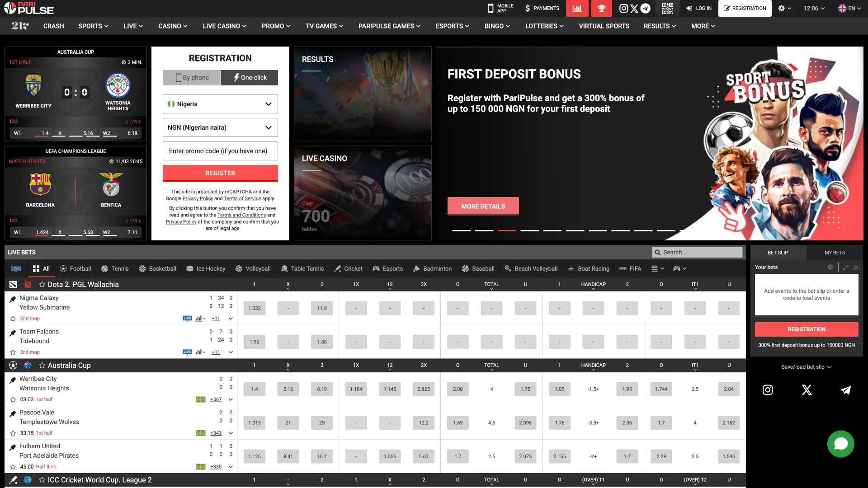Viewport: 868px width, 488px height.
Task: Open the red statistics chart icon
Action: tap(577, 8)
